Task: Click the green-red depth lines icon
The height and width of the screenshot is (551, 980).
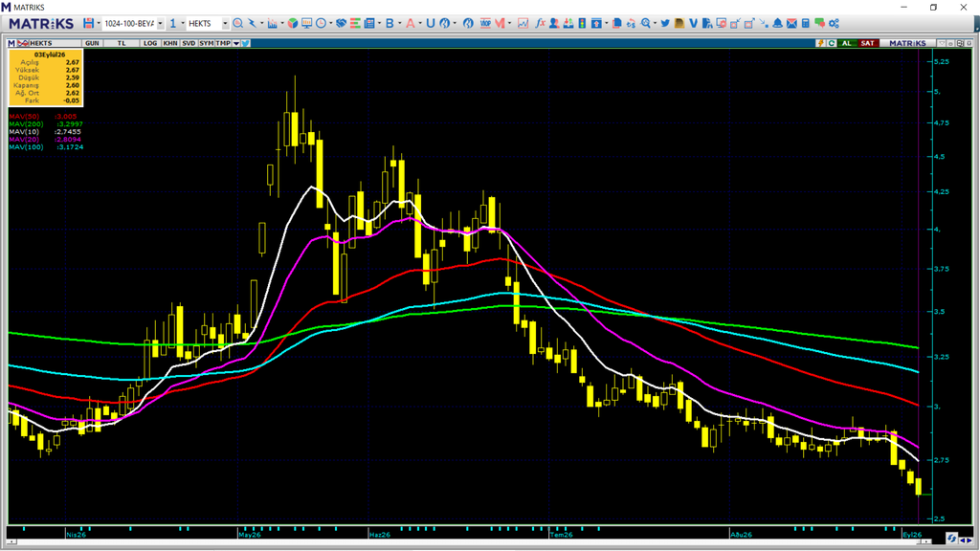Action: tap(355, 23)
